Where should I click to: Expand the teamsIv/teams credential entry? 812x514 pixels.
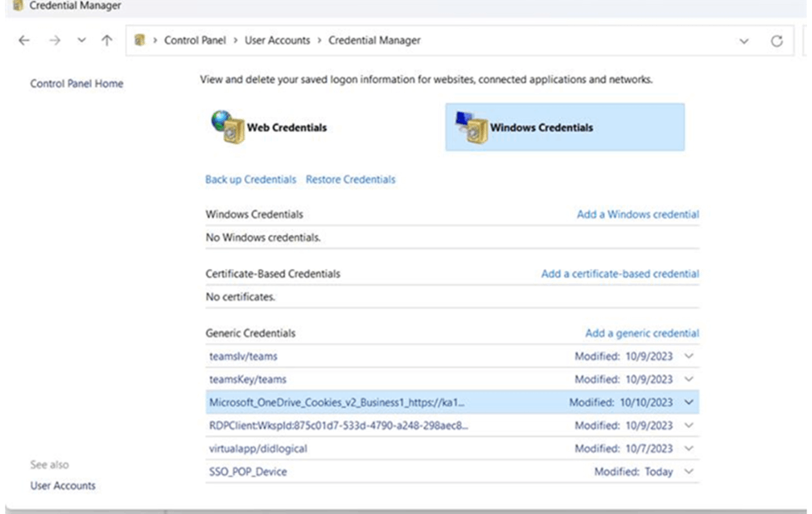(x=688, y=356)
